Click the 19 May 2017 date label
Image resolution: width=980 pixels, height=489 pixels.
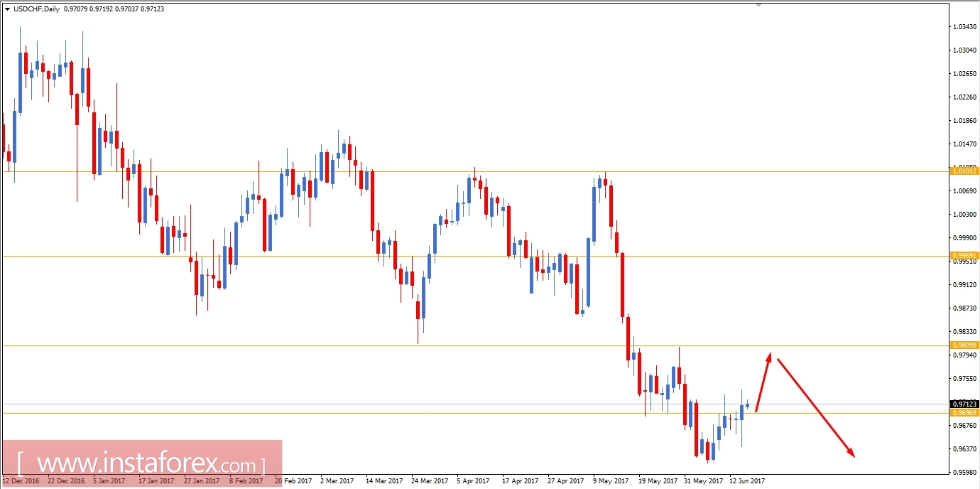pos(657,481)
